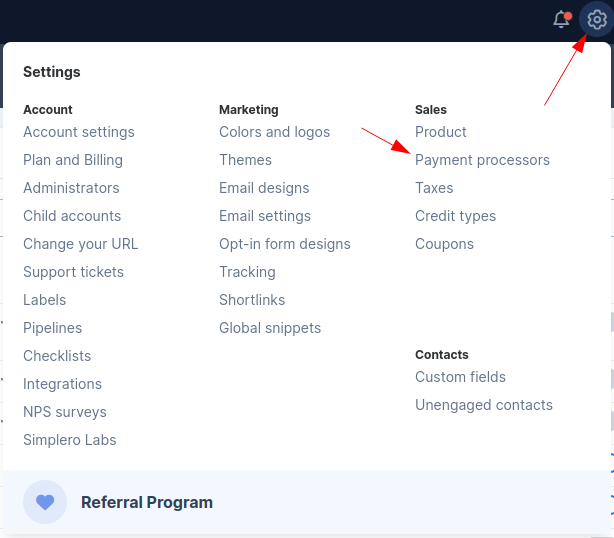
Task: Select Opt-in form designs
Action: pos(285,244)
